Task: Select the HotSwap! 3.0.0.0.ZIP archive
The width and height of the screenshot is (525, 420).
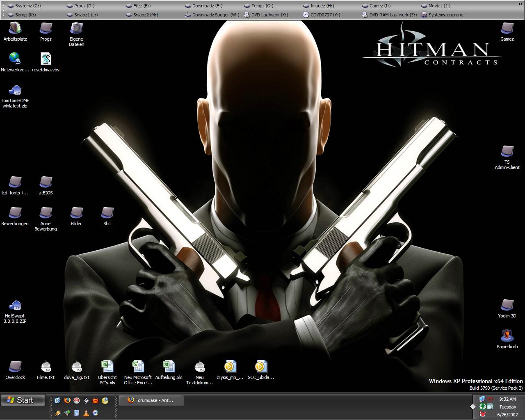Action: 15,312
